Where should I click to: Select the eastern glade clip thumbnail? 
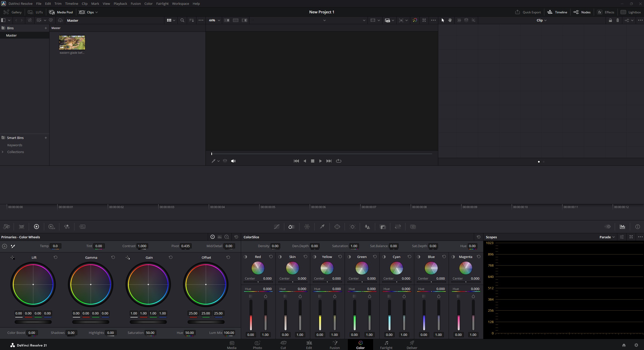click(72, 43)
